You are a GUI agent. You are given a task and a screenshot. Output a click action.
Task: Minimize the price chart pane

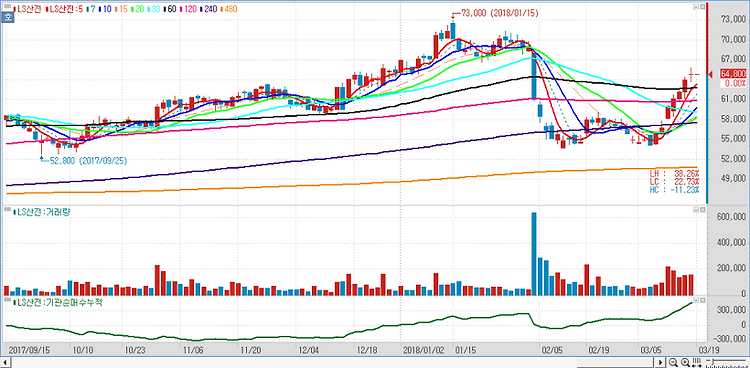pyautogui.click(x=696, y=7)
